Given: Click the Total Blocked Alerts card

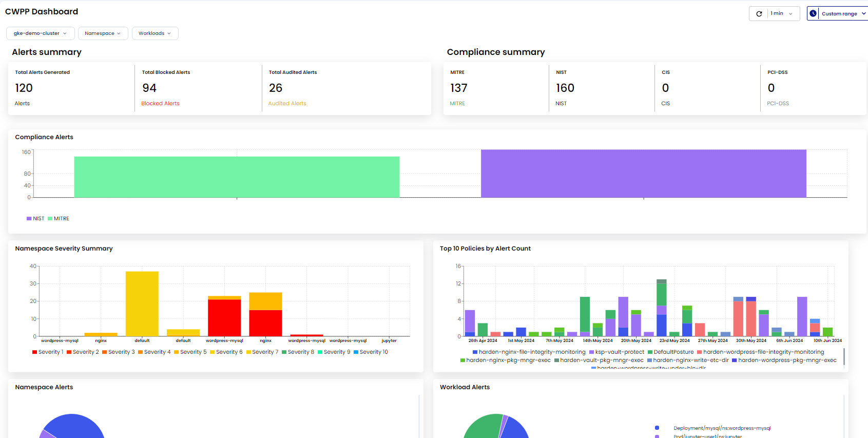Looking at the screenshot, I should pyautogui.click(x=198, y=88).
